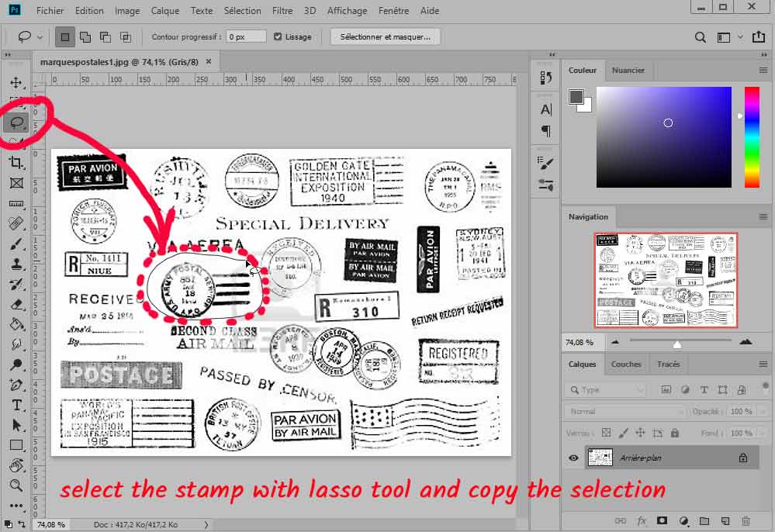Click the Navigation zoom slider

pos(680,341)
